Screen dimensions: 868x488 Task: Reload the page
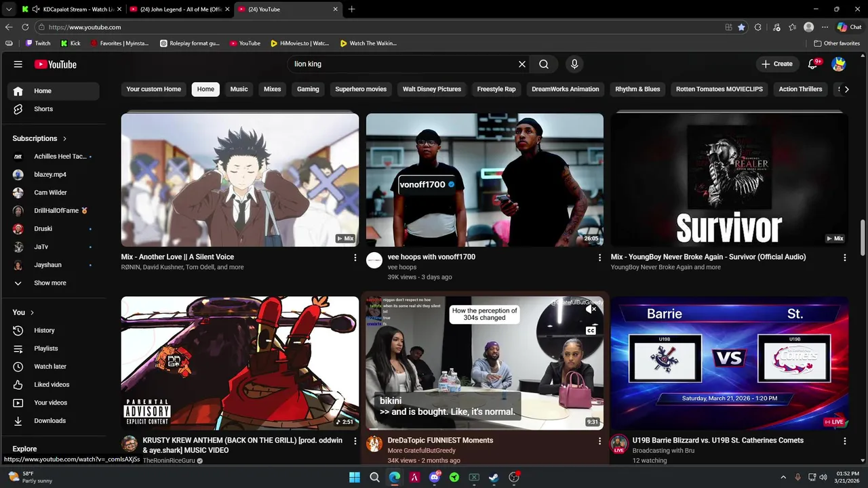(25, 27)
